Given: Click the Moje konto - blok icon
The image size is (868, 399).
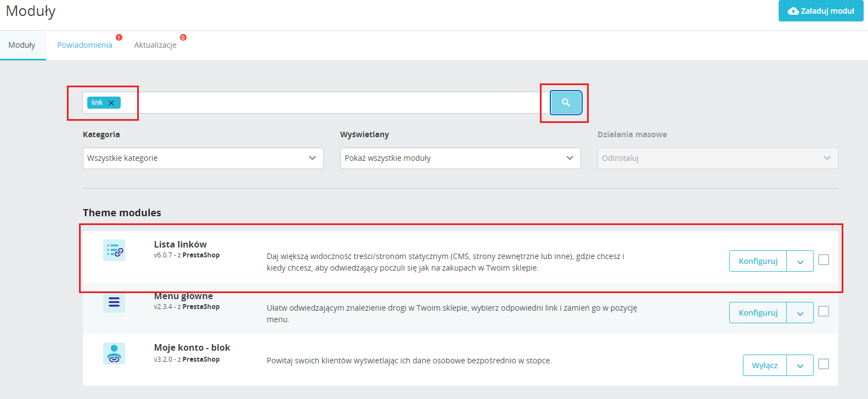Looking at the screenshot, I should [x=114, y=353].
